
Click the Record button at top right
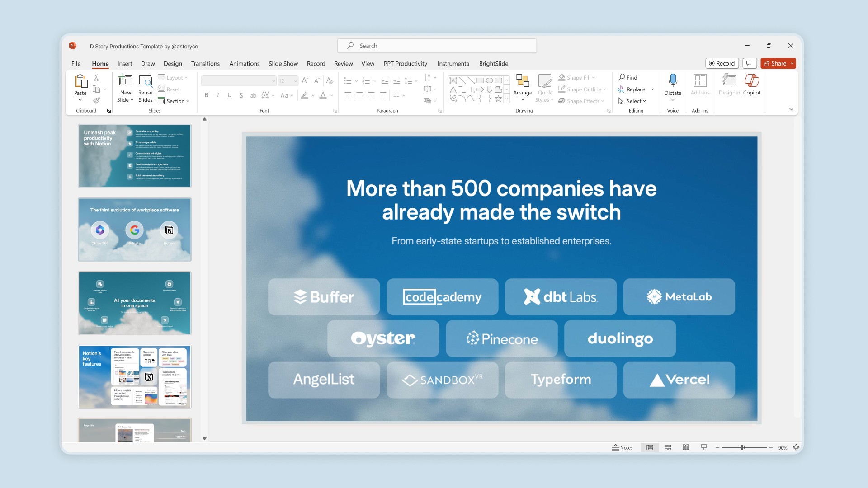722,63
